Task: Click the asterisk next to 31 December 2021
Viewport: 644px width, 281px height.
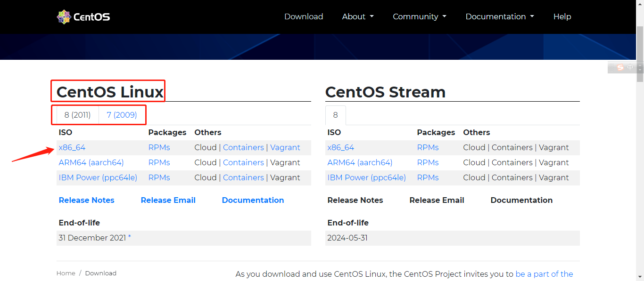Action: click(130, 237)
